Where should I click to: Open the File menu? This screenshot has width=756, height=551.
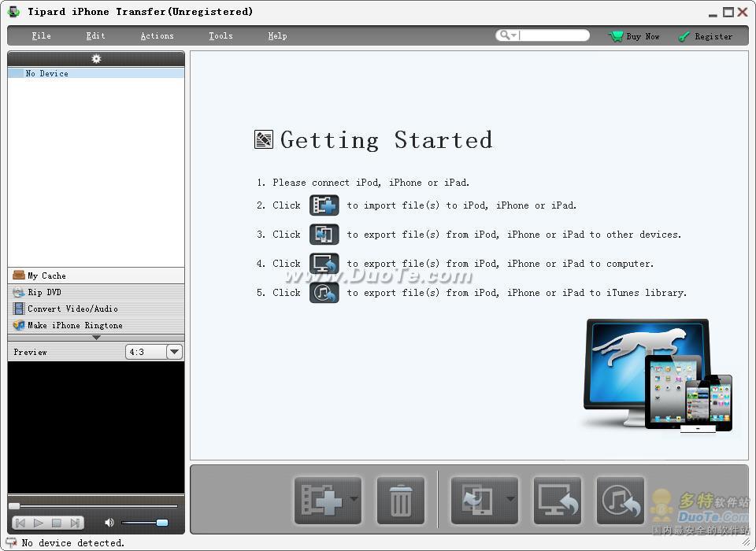tap(42, 35)
